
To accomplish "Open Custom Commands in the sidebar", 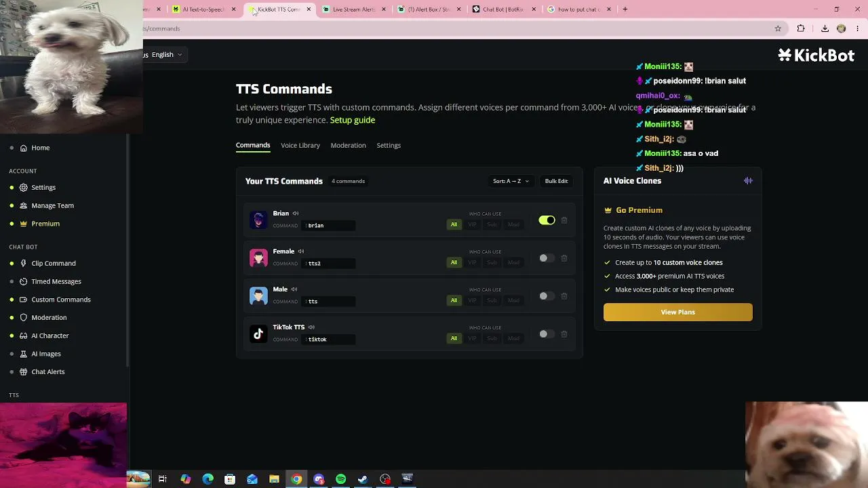I will pos(61,300).
